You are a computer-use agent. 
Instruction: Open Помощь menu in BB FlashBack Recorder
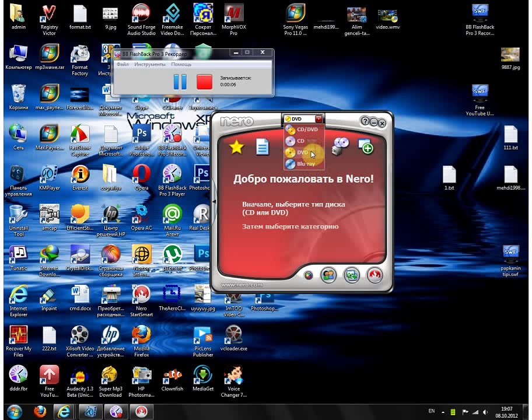[181, 64]
